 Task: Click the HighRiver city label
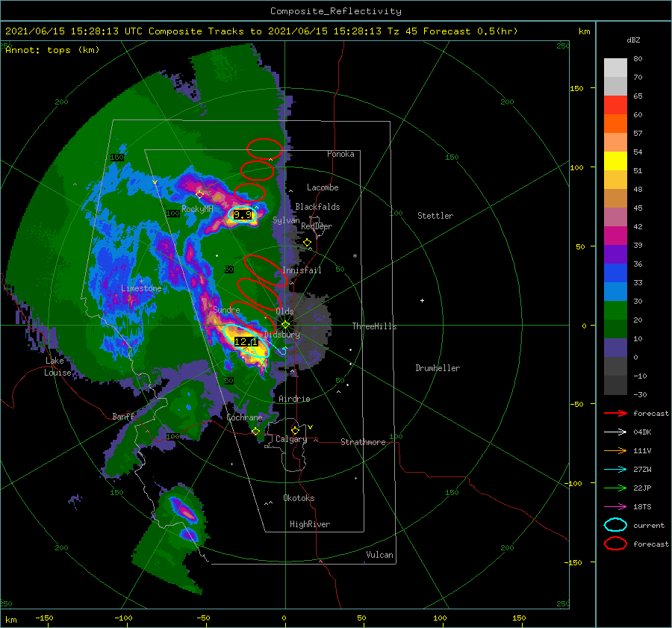310,524
